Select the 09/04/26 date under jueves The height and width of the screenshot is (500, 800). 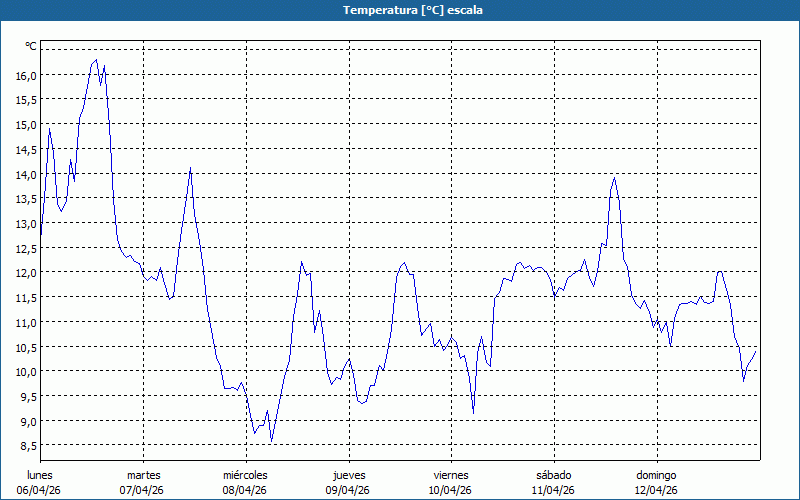tap(349, 490)
